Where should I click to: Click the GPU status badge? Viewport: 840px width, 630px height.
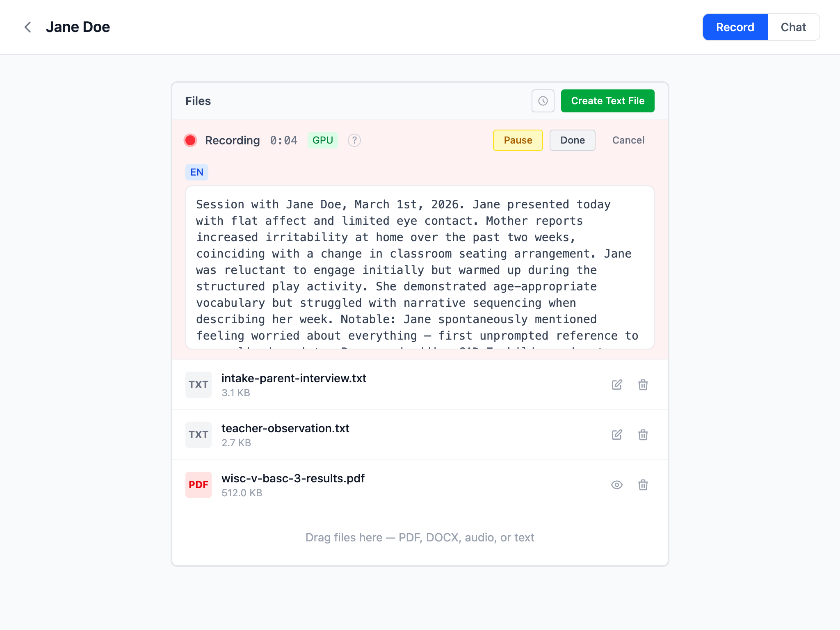coord(323,140)
